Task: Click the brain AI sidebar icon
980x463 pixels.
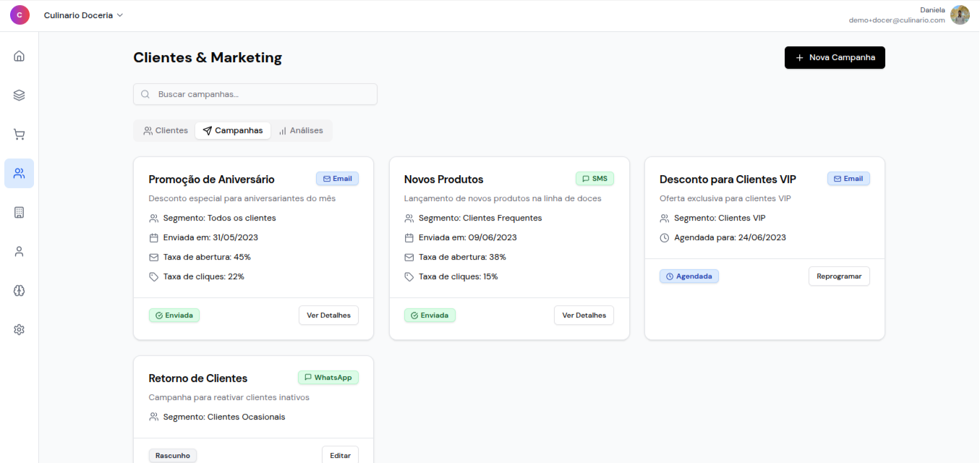Action: (20, 290)
